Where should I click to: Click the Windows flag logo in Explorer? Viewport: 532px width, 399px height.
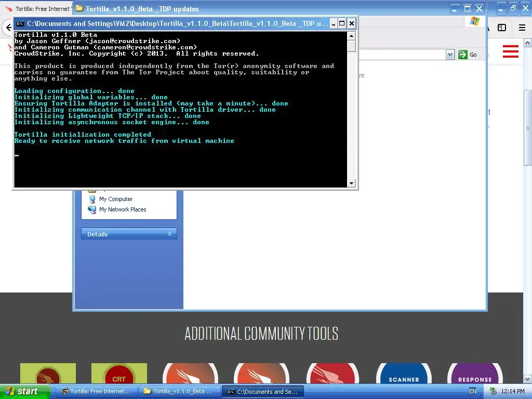point(475,21)
